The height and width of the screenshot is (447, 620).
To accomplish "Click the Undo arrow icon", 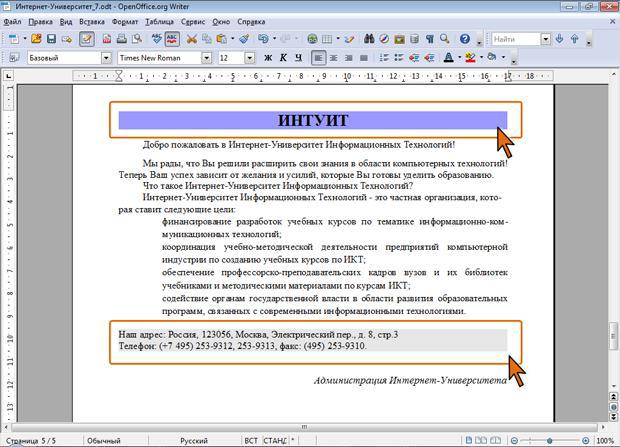I will coord(263,39).
